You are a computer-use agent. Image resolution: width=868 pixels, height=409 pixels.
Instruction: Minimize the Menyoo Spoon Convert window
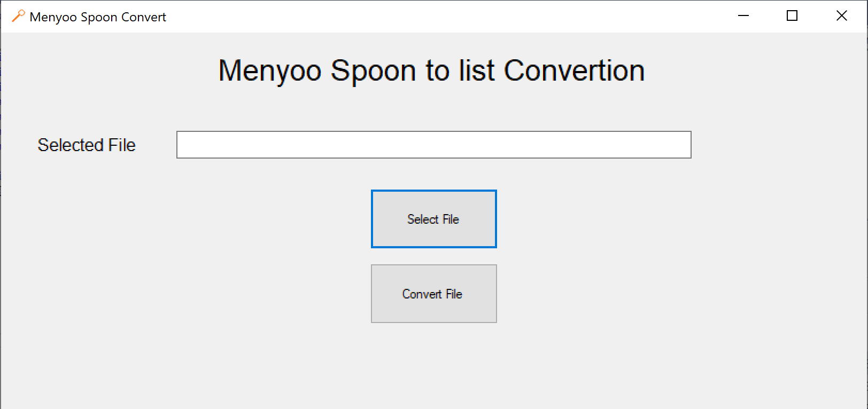coord(743,16)
